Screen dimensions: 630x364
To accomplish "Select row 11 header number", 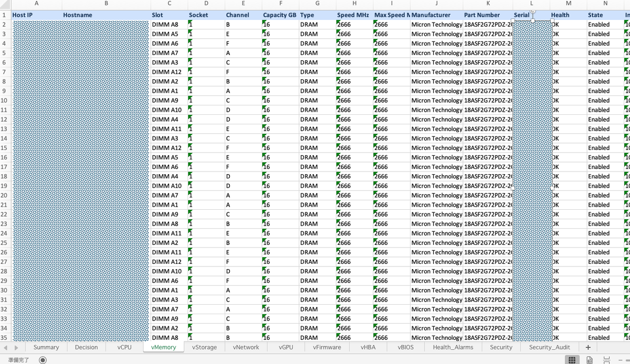I will (x=4, y=110).
